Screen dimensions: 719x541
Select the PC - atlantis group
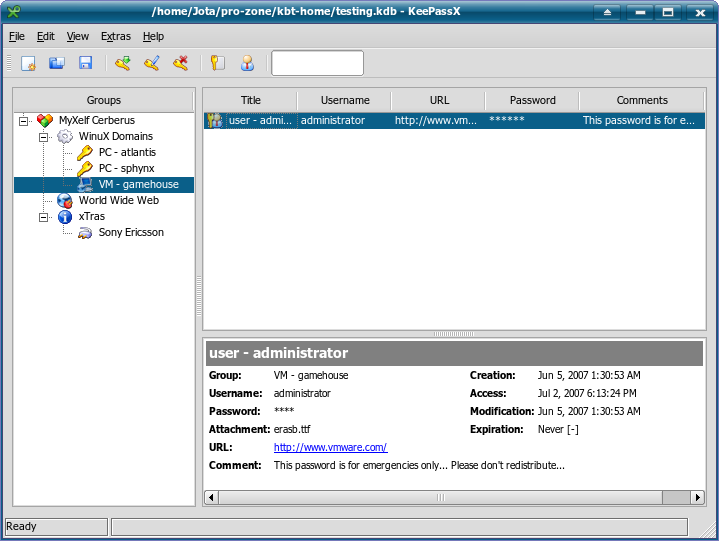pos(127,153)
